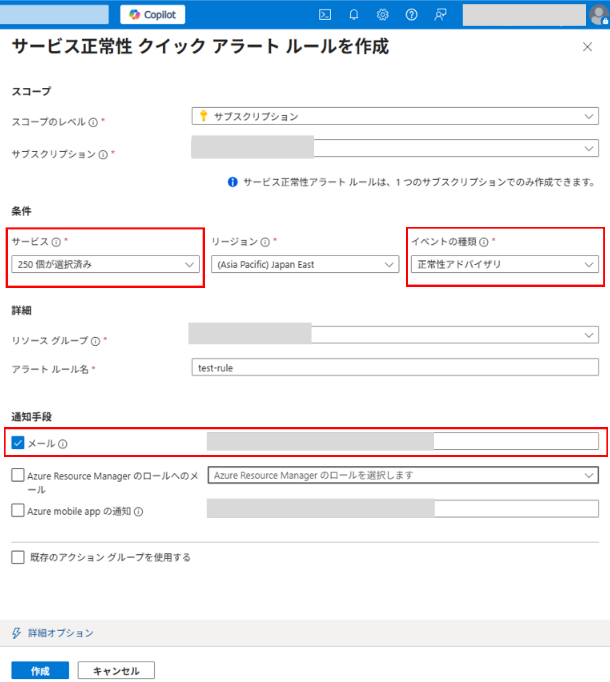Open Copilot from the top bar
Viewport: 610px width, 682px height.
(x=152, y=15)
